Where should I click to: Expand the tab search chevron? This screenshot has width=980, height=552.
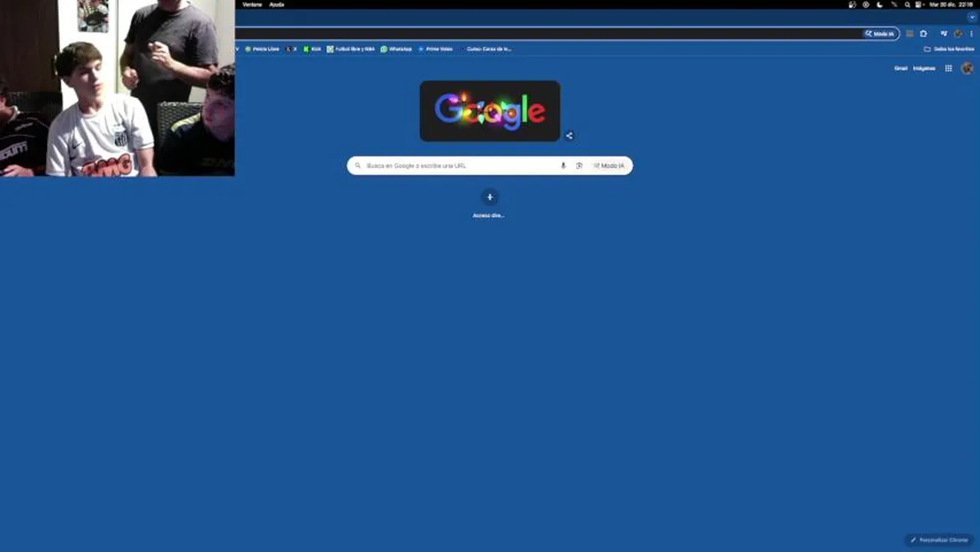coord(972,17)
